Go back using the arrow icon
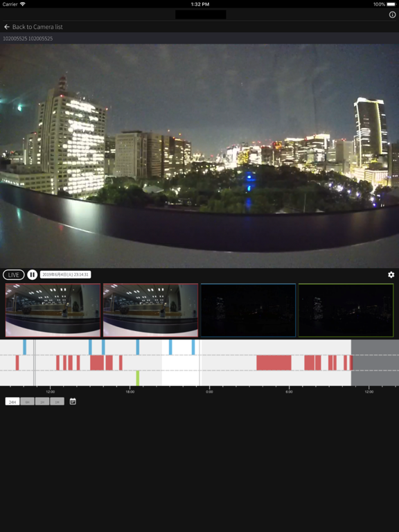The width and height of the screenshot is (399, 532). (x=7, y=27)
